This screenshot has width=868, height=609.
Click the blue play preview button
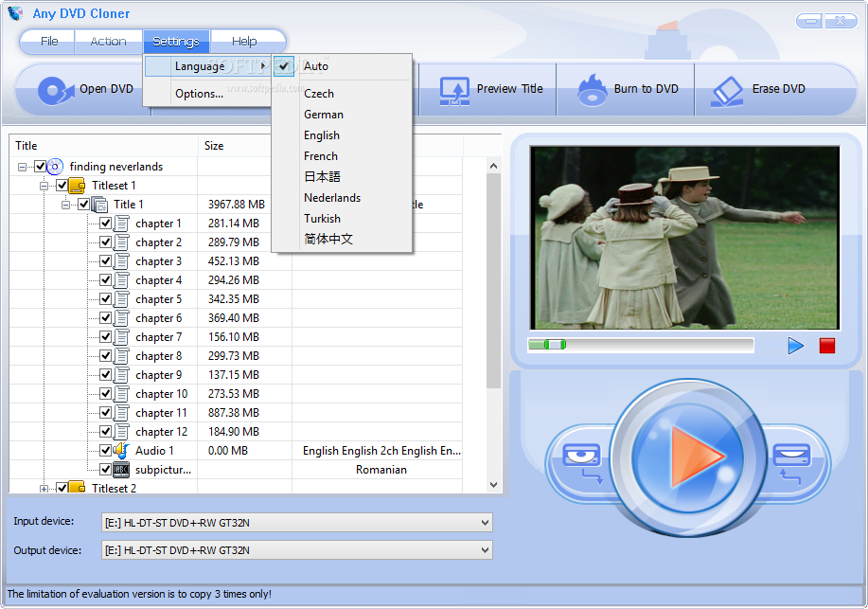pyautogui.click(x=795, y=346)
